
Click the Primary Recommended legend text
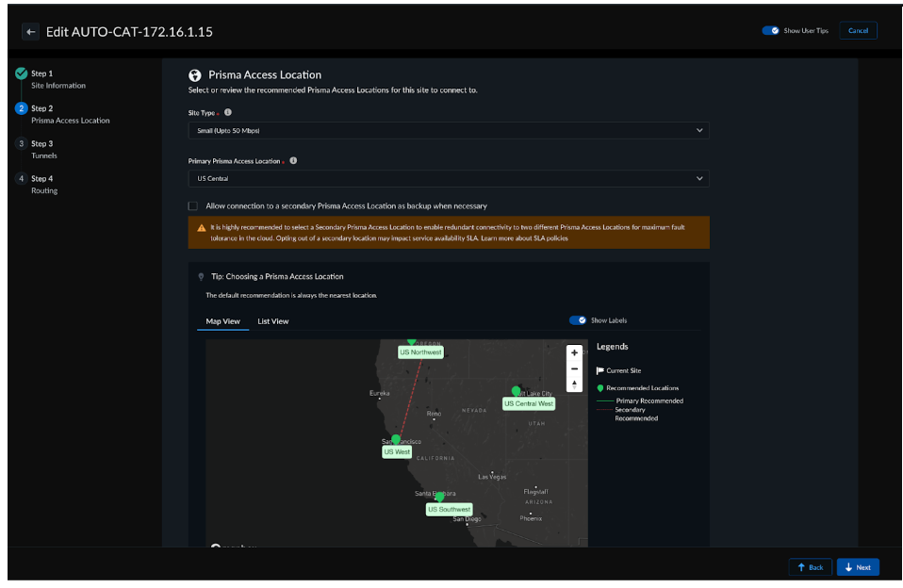click(649, 400)
